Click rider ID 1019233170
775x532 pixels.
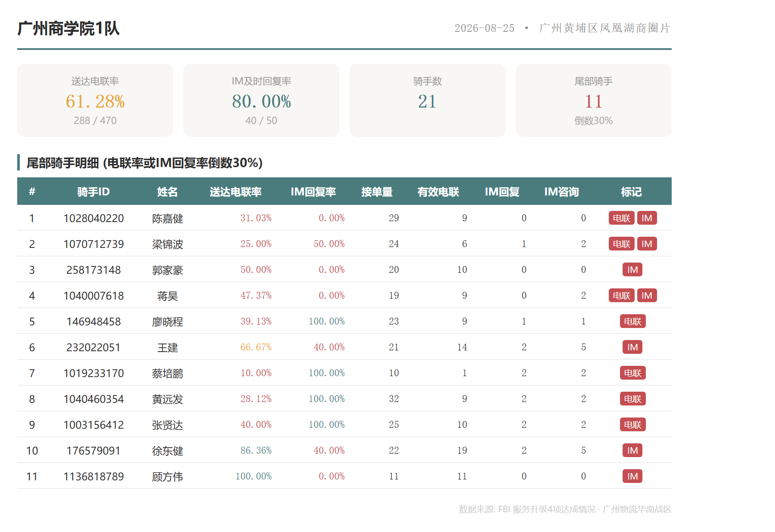point(93,373)
